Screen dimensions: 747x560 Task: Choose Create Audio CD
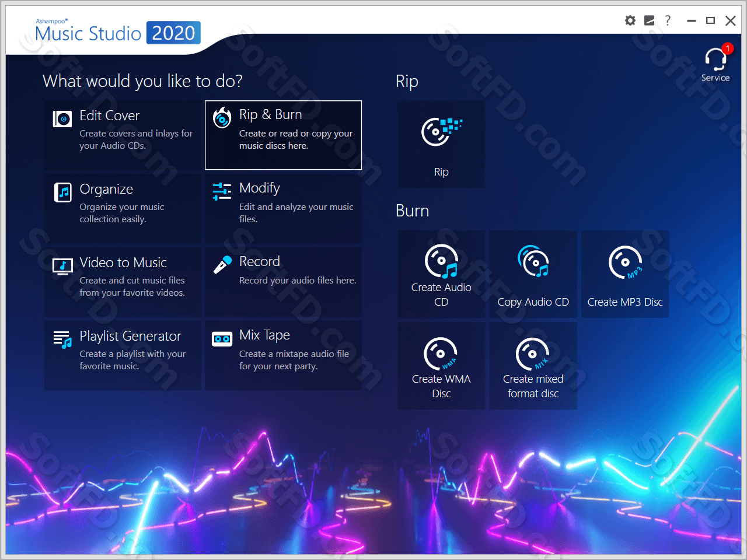click(x=441, y=274)
